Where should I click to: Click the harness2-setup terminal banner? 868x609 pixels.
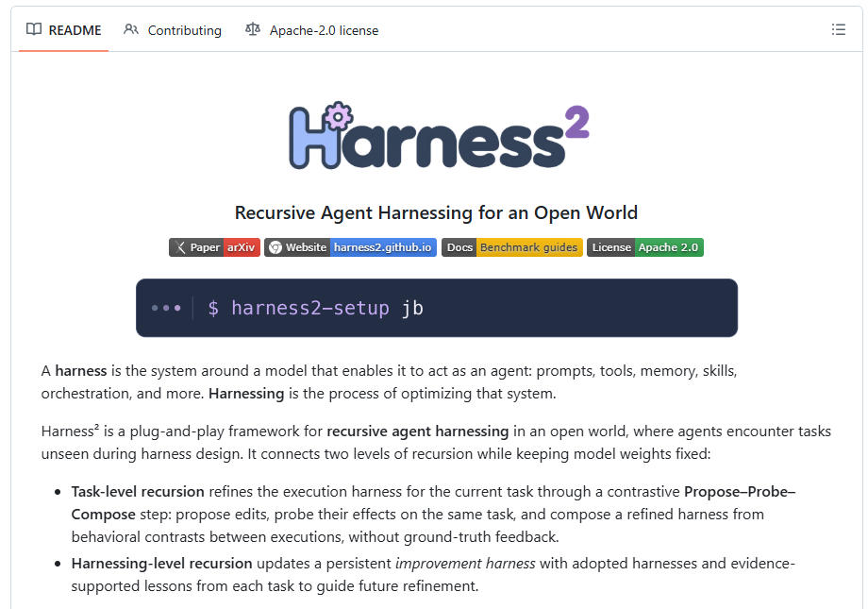[437, 308]
